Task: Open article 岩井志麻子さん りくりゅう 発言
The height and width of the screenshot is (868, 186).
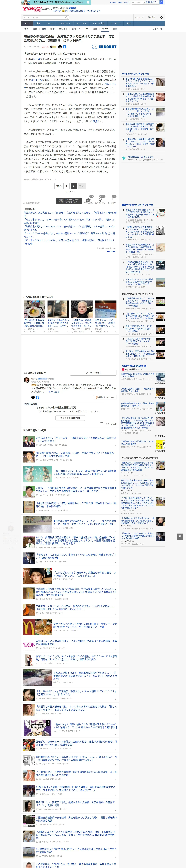Action: pos(76,439)
